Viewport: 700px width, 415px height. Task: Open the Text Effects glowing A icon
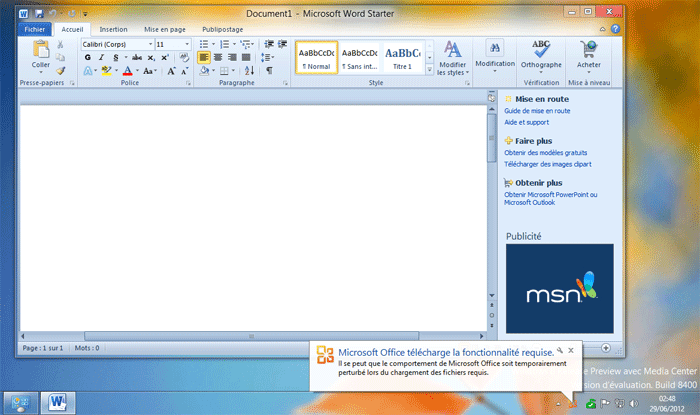[88, 71]
